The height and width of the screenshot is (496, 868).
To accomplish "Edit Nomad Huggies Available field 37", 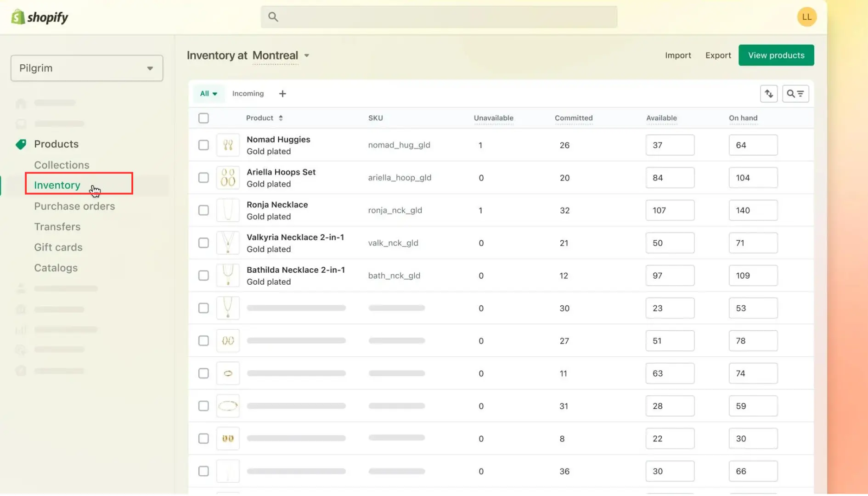I will tap(670, 145).
